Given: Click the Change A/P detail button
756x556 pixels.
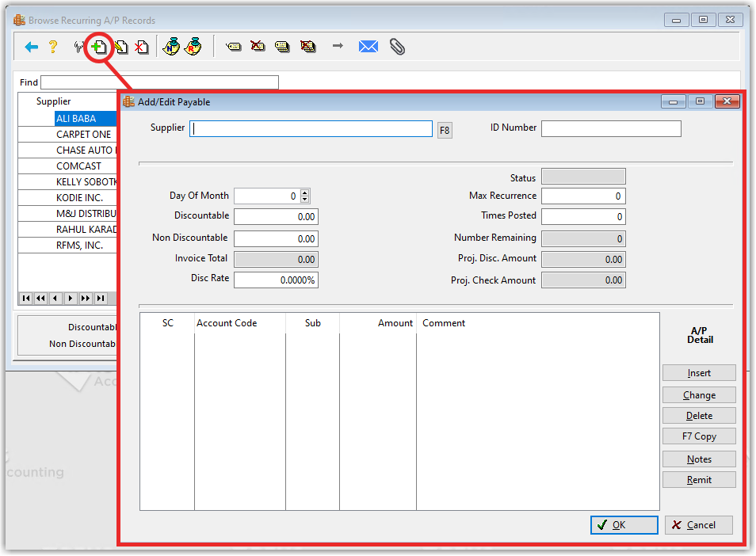Looking at the screenshot, I should click(699, 395).
